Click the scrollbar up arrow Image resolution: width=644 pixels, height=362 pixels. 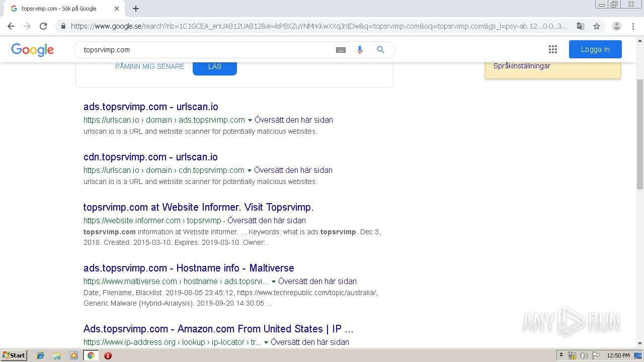640,40
